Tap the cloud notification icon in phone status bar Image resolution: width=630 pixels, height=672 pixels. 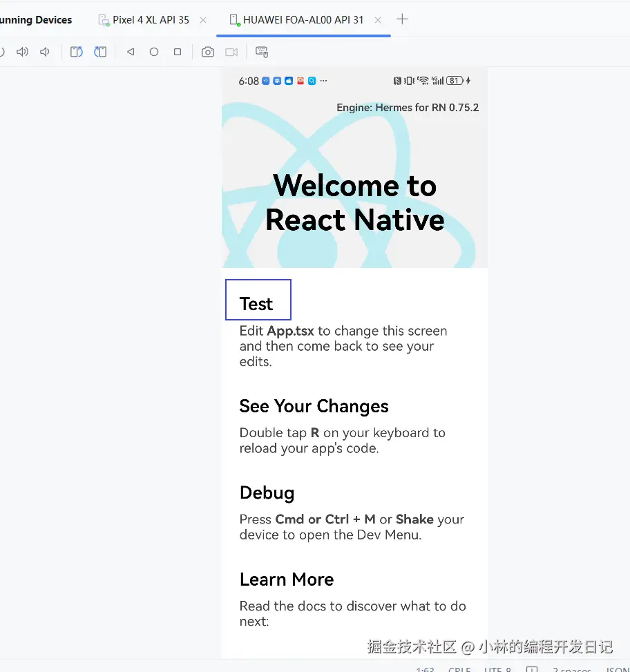[289, 81]
